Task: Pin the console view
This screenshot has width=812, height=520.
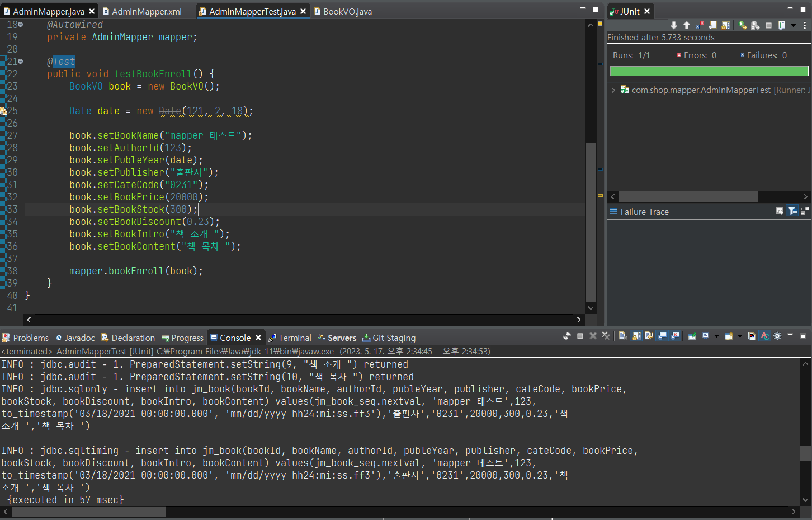Action: pyautogui.click(x=692, y=336)
